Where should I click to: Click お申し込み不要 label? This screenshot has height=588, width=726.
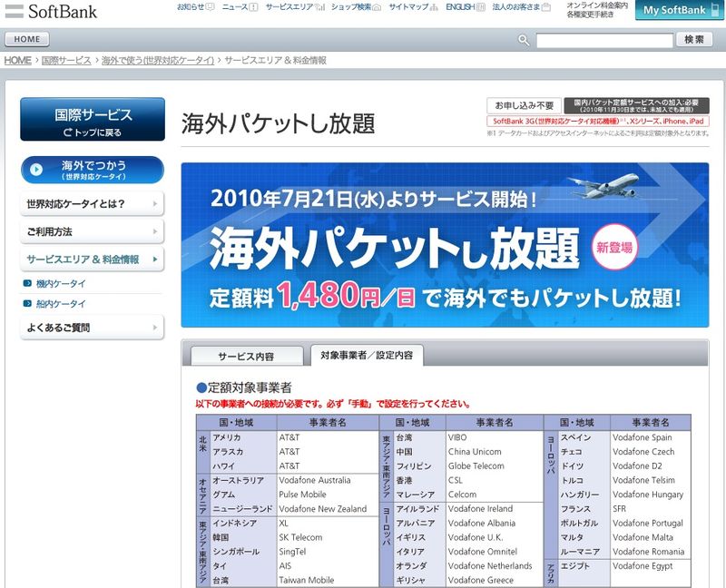[525, 105]
